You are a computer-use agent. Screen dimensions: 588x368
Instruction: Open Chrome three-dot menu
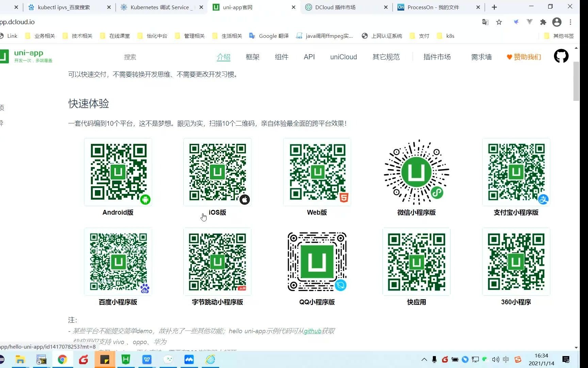coord(571,22)
